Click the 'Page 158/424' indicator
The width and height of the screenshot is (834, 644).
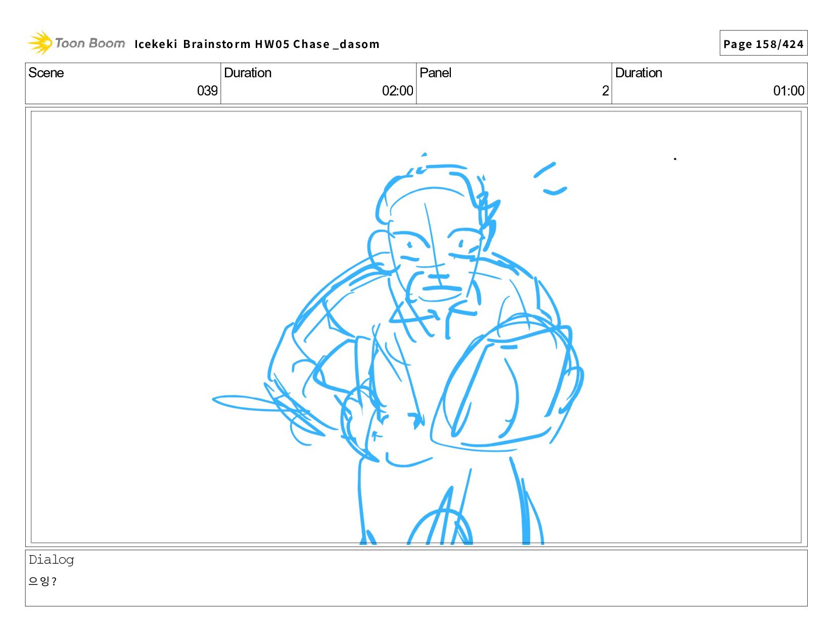pyautogui.click(x=763, y=43)
